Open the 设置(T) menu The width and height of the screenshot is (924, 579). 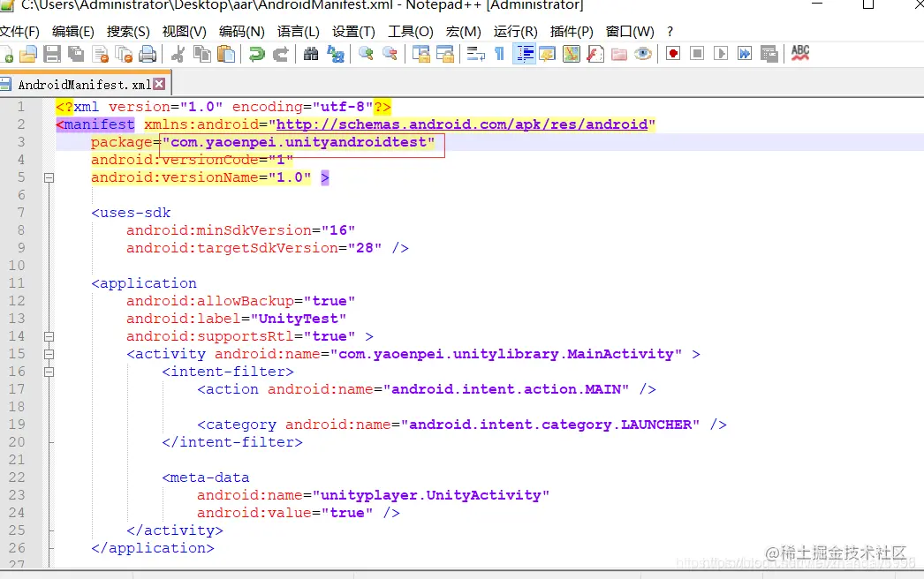pyautogui.click(x=353, y=32)
